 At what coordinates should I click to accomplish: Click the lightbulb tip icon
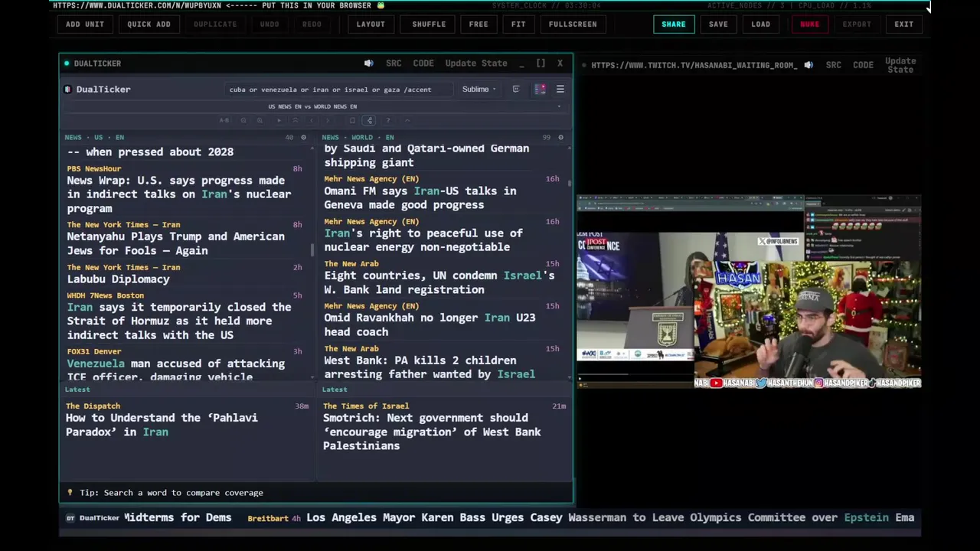[x=70, y=493]
